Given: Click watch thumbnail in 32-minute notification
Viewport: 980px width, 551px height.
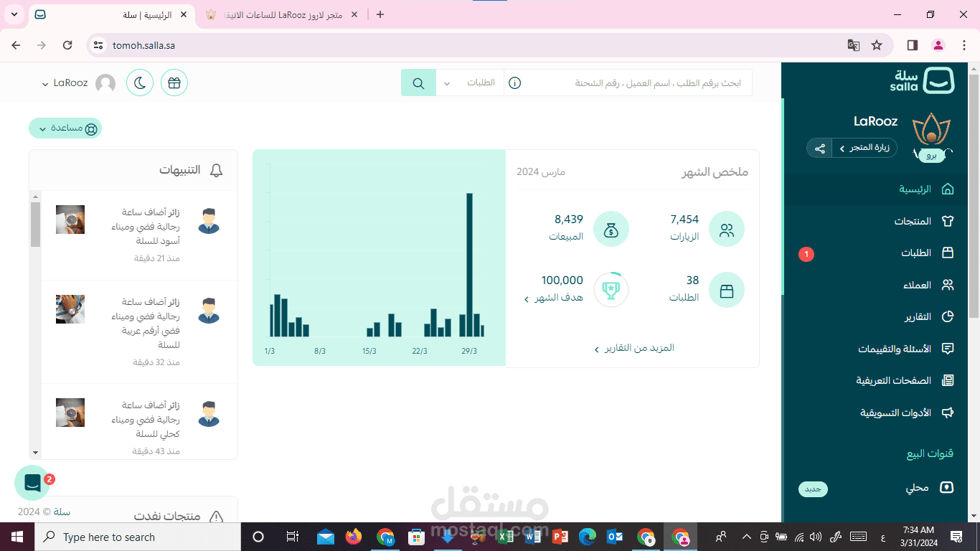Looking at the screenshot, I should (x=70, y=309).
